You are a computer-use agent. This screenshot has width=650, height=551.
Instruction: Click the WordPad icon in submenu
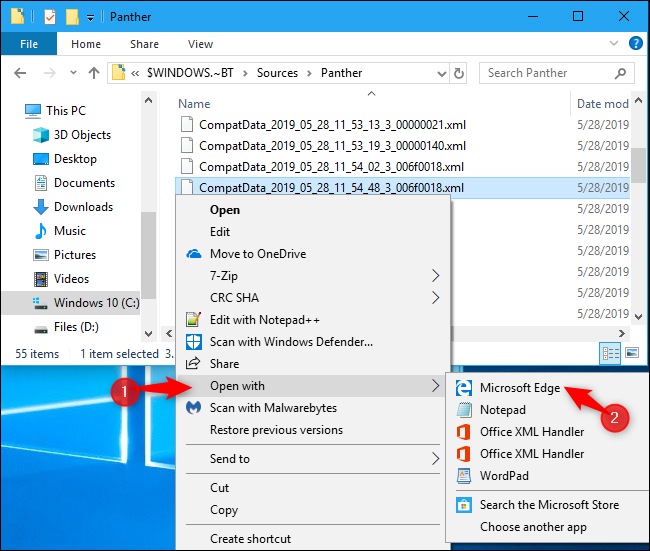click(464, 476)
